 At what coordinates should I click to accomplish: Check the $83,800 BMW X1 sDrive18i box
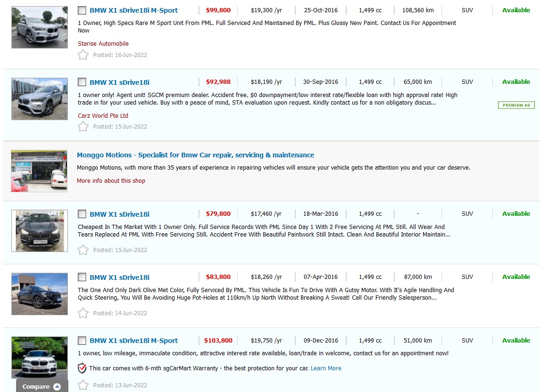pos(82,277)
